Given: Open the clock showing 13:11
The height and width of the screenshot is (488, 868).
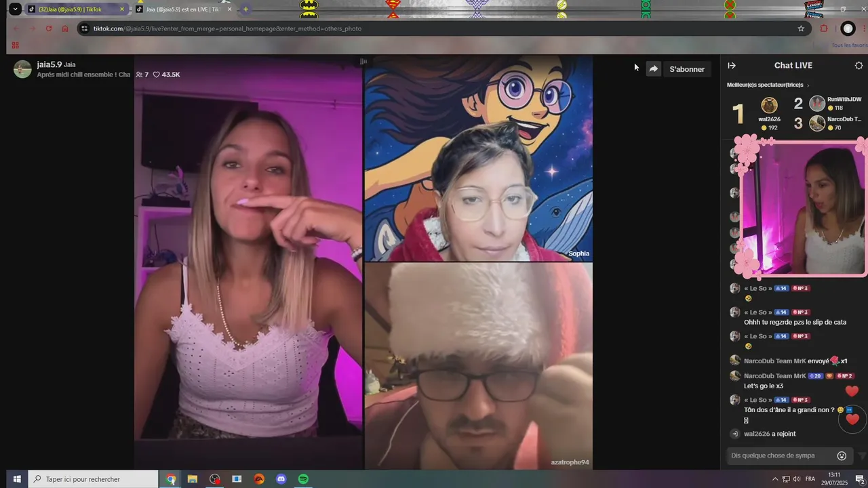Looking at the screenshot, I should 833,479.
